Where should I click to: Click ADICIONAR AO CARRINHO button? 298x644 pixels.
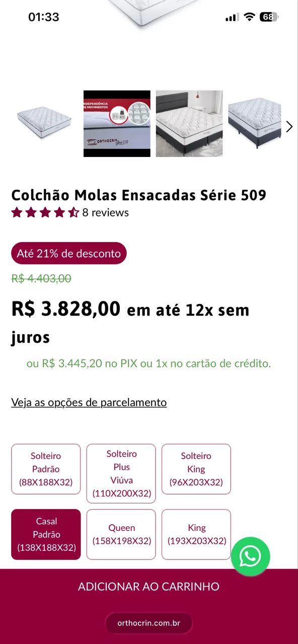pyautogui.click(x=149, y=586)
